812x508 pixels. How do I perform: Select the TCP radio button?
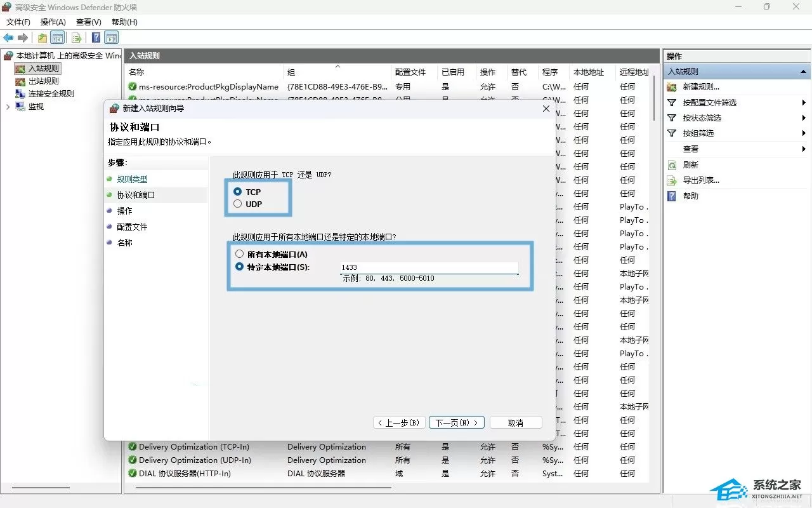tap(238, 192)
